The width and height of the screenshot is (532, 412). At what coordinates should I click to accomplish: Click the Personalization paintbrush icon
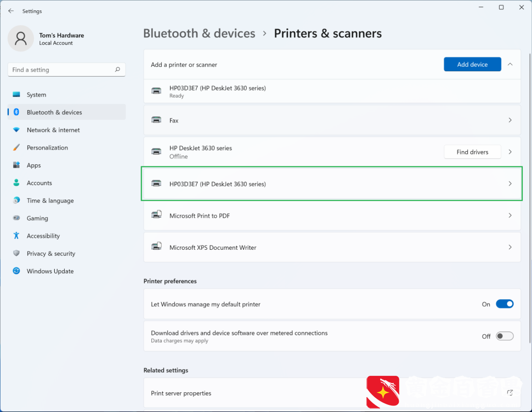coord(16,147)
